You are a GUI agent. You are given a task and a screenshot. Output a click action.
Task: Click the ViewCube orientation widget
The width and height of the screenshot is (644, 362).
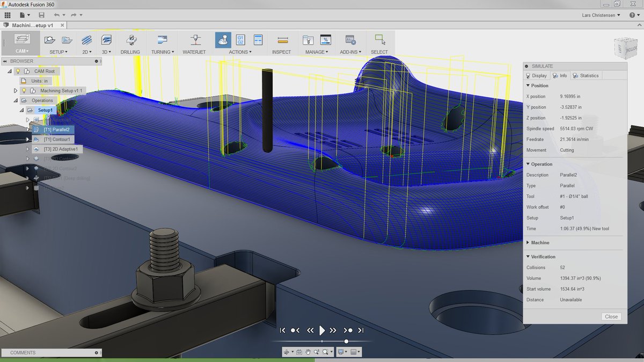626,48
